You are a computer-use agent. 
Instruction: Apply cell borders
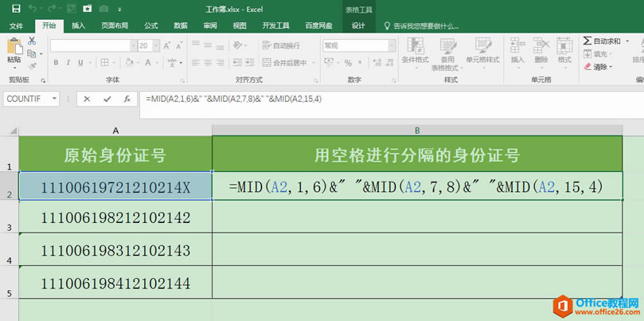[104, 63]
